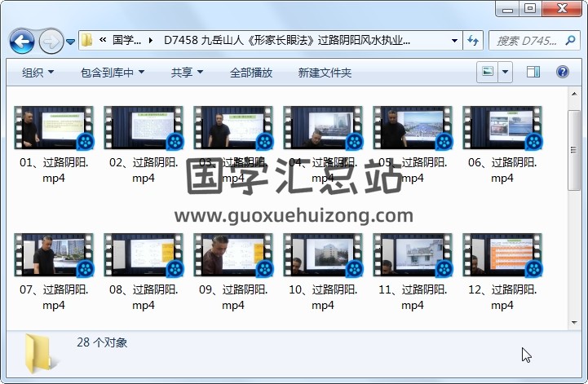Screen dimensions: 588x384
Task: Toggle the preview pane icon
Action: click(x=533, y=72)
